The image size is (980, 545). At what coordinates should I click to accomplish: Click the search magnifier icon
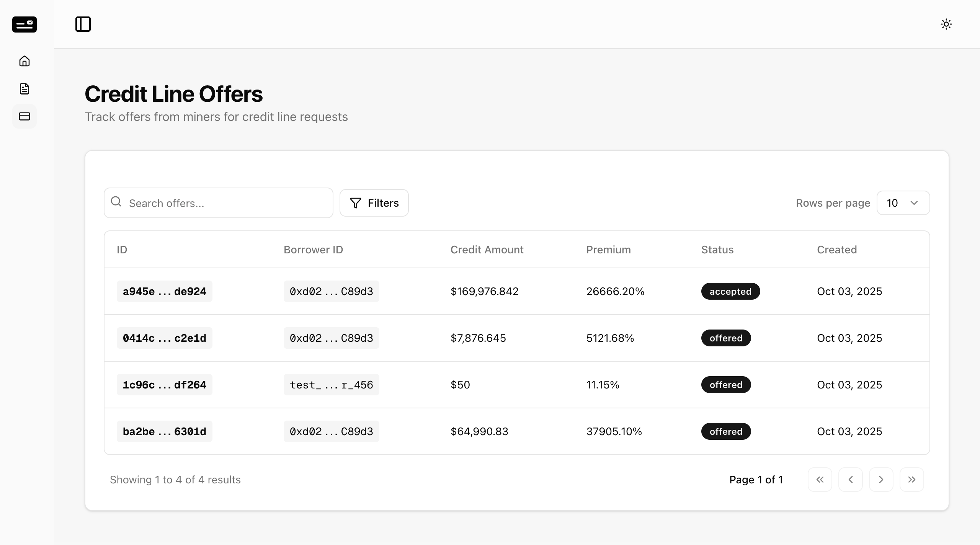(x=116, y=202)
